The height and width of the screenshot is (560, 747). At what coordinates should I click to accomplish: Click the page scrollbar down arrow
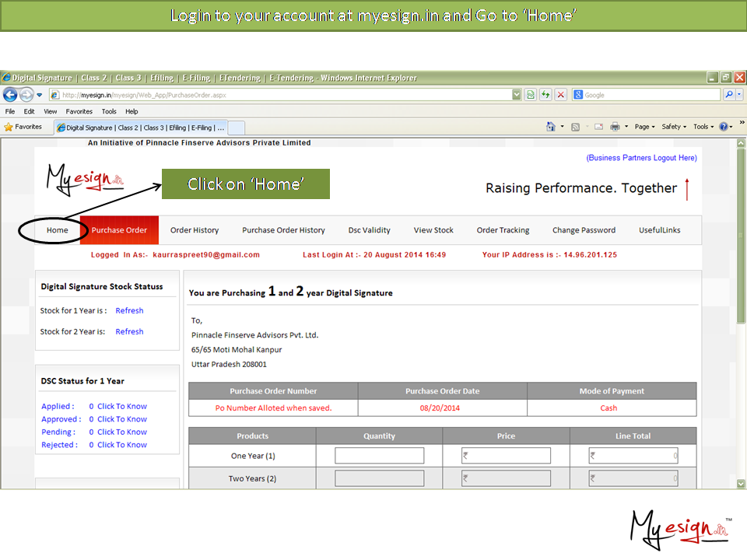(741, 483)
